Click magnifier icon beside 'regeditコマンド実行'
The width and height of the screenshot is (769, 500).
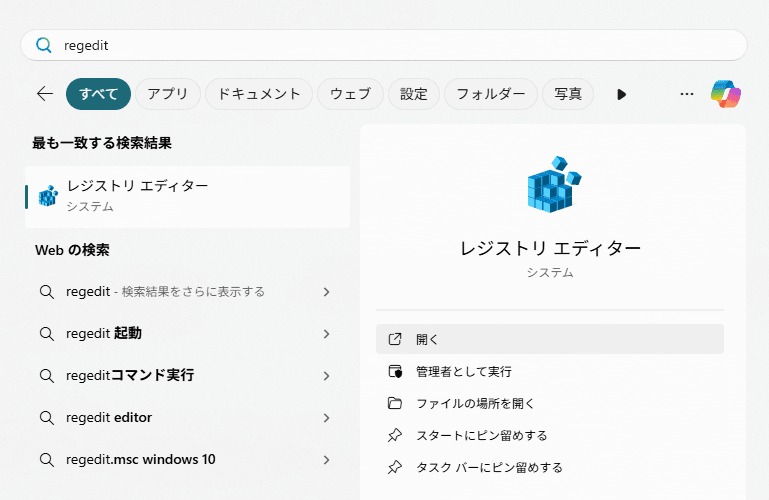[x=47, y=376]
